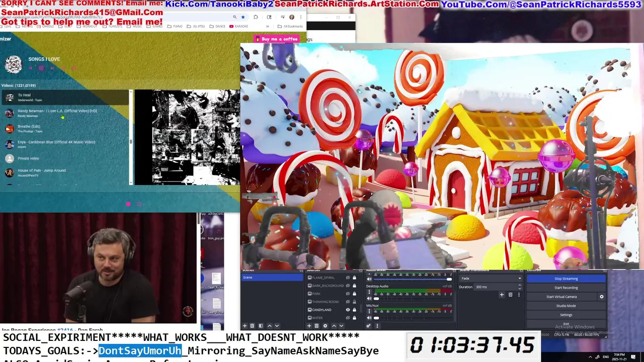644x362 pixels.
Task: Move scene down using Scenes down arrow
Action: click(x=277, y=326)
